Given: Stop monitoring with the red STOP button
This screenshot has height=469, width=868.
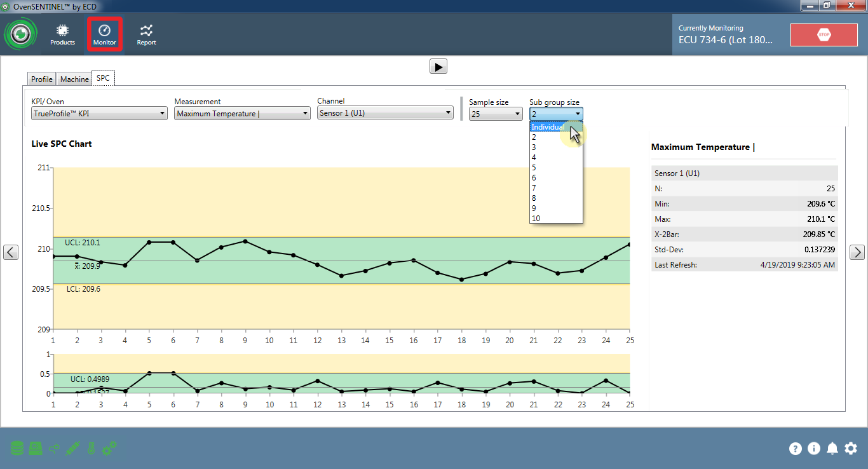Looking at the screenshot, I should [824, 35].
